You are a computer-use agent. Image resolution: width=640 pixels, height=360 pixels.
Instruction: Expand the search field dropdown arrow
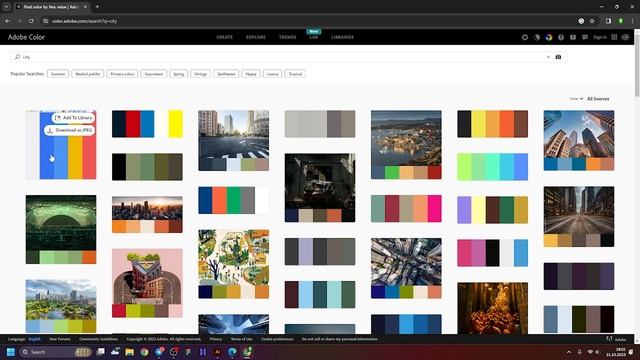[x=548, y=57]
